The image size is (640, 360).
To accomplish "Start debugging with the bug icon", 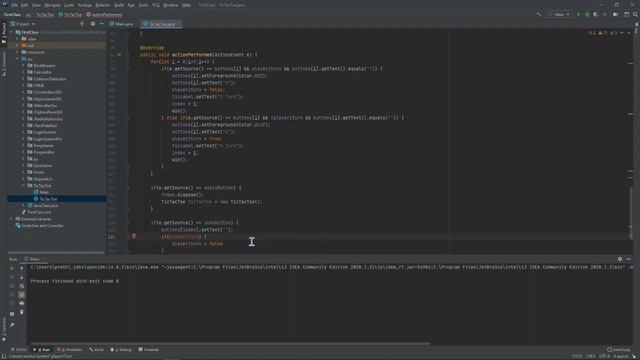I will click(x=587, y=14).
